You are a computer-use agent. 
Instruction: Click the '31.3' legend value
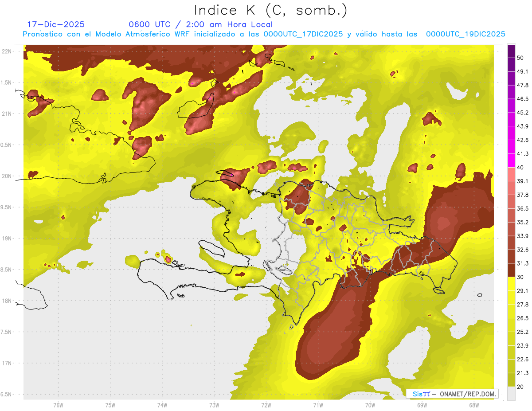click(522, 263)
